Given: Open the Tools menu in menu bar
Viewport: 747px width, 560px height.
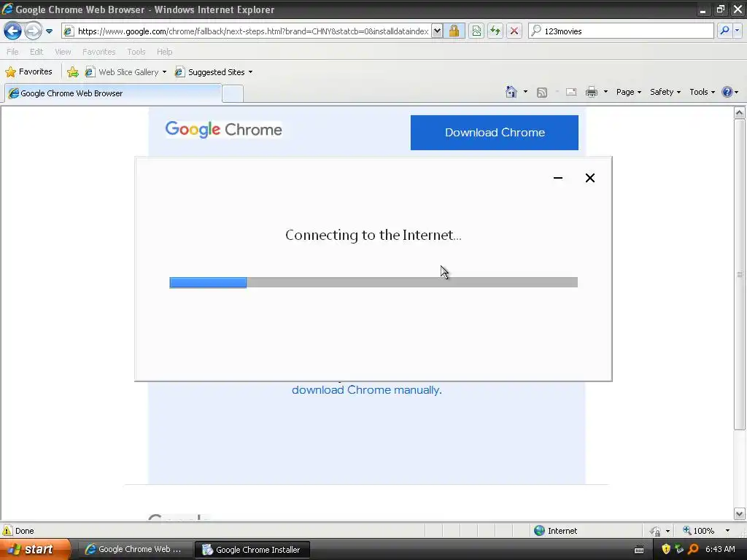Looking at the screenshot, I should tap(136, 52).
